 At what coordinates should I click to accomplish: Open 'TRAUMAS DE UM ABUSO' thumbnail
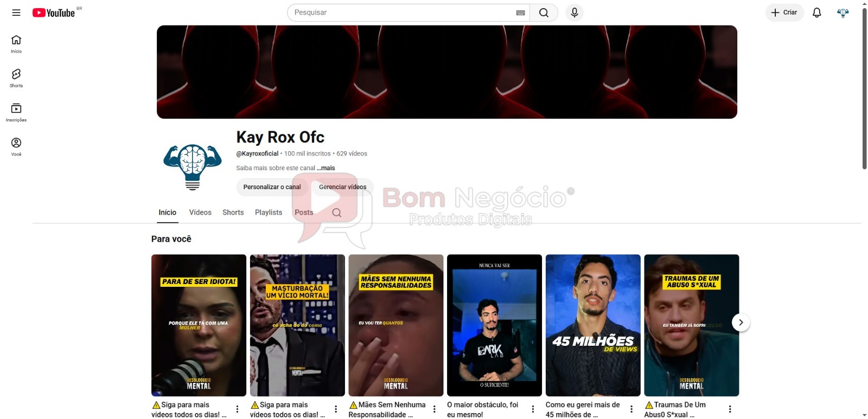click(x=692, y=325)
